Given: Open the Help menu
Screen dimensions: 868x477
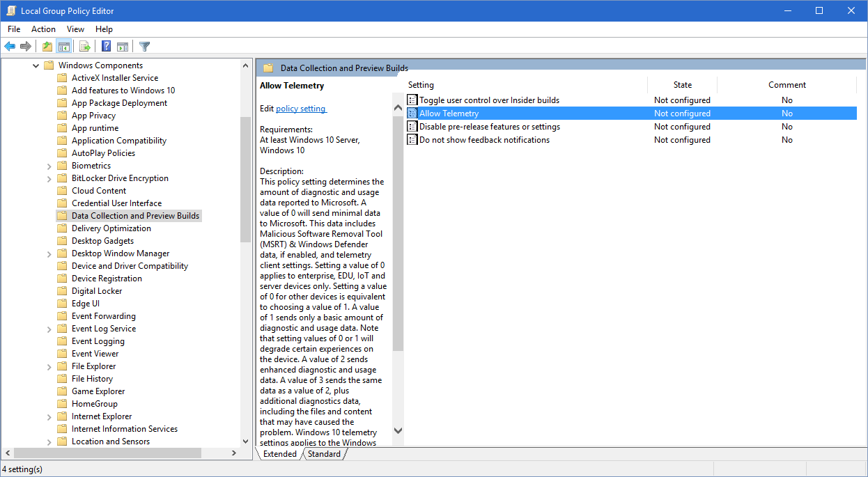Looking at the screenshot, I should (104, 29).
